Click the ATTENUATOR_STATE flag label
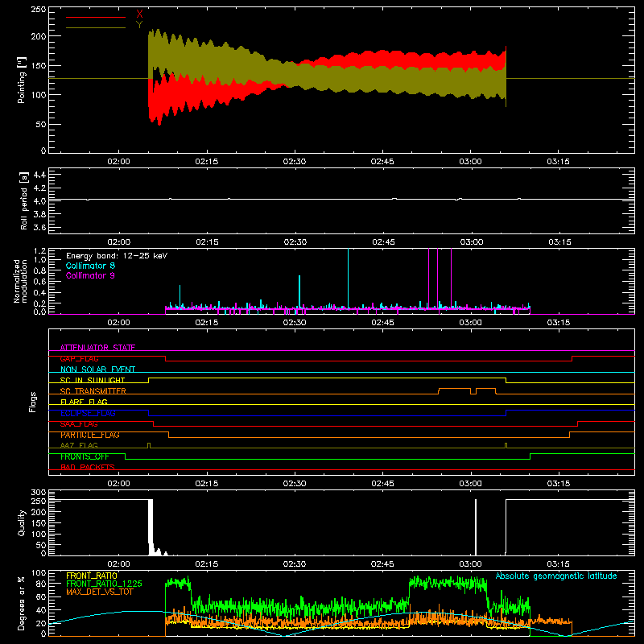Viewport: 644px width, 644px height. pyautogui.click(x=97, y=348)
